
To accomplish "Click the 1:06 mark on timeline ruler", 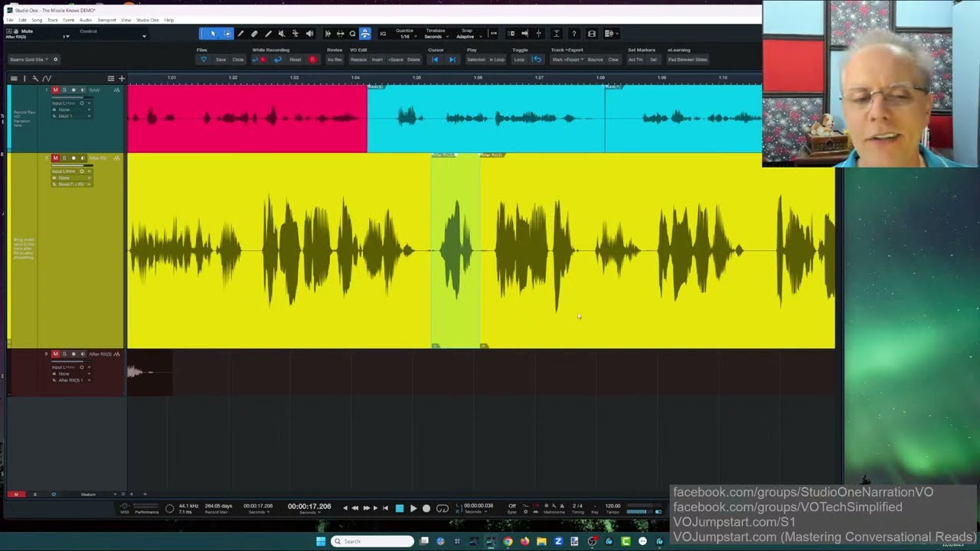I will coord(478,77).
